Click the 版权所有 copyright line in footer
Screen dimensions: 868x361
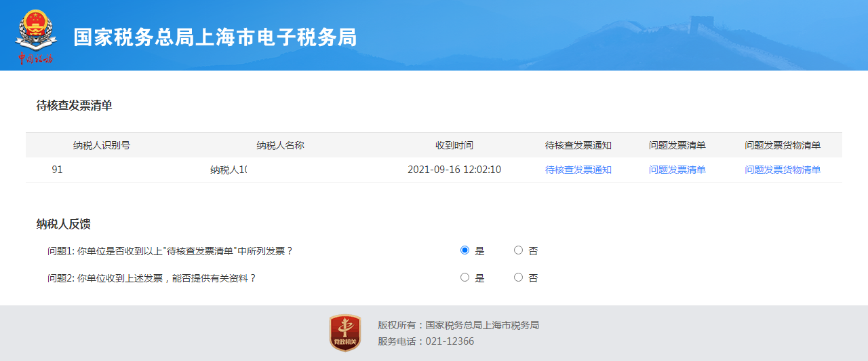[x=458, y=325]
